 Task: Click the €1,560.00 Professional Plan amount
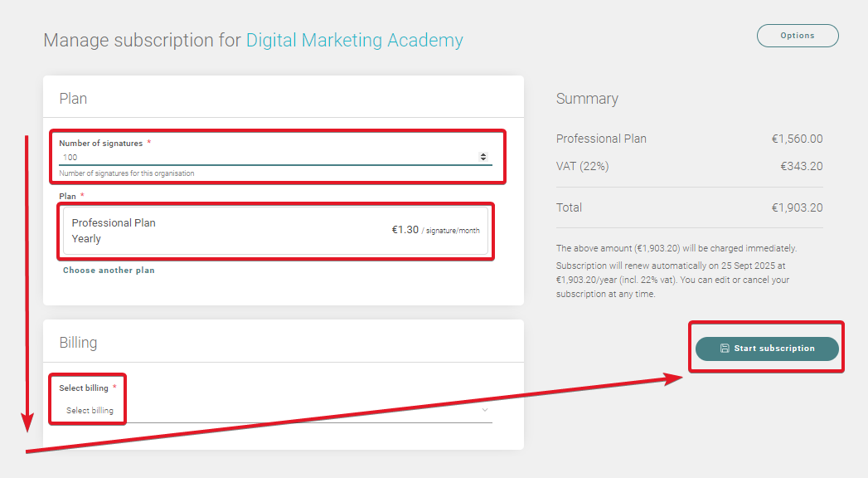click(798, 139)
